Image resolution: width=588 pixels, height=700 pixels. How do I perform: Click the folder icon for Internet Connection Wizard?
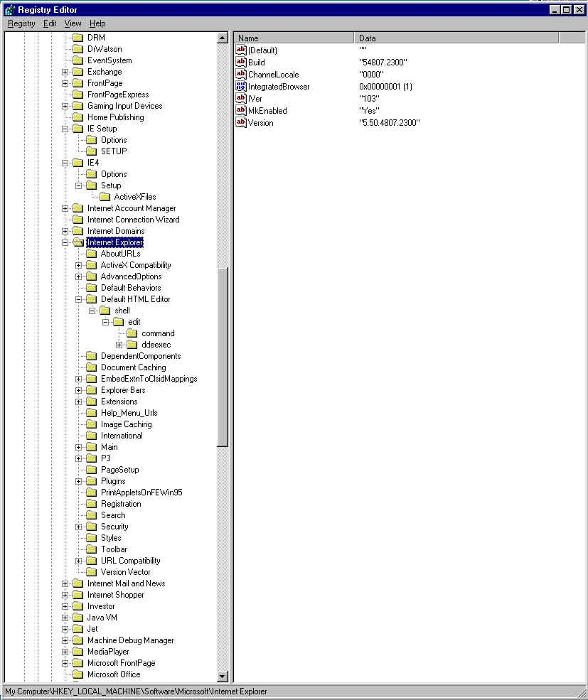coord(78,220)
